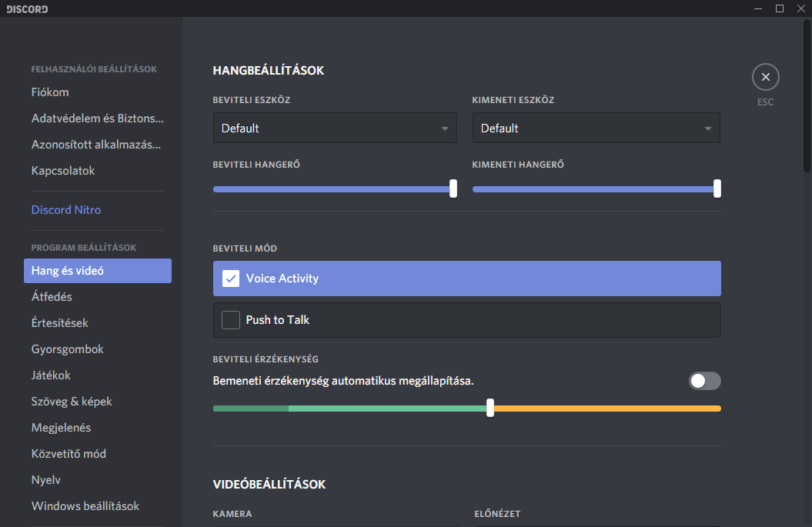Select the Push to Talk input mode row
The image size is (812, 527).
(466, 320)
